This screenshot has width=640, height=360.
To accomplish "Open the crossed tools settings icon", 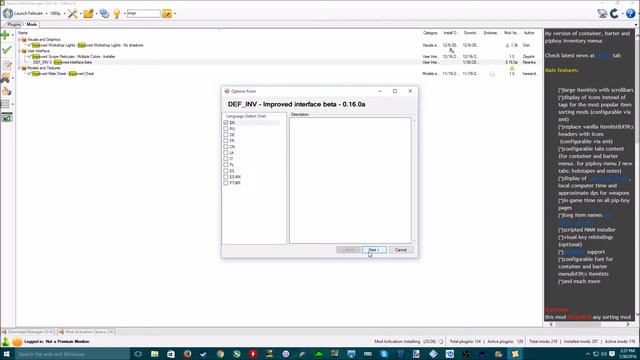I will tap(72, 13).
